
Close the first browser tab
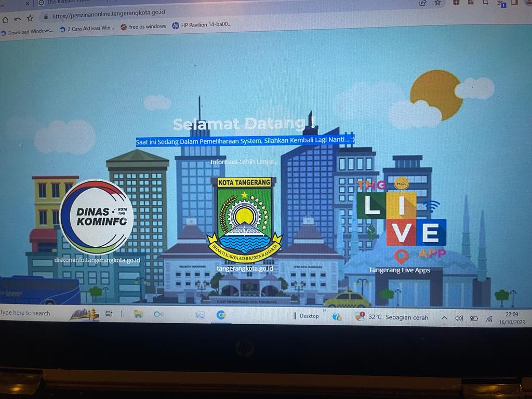click(x=28, y=4)
